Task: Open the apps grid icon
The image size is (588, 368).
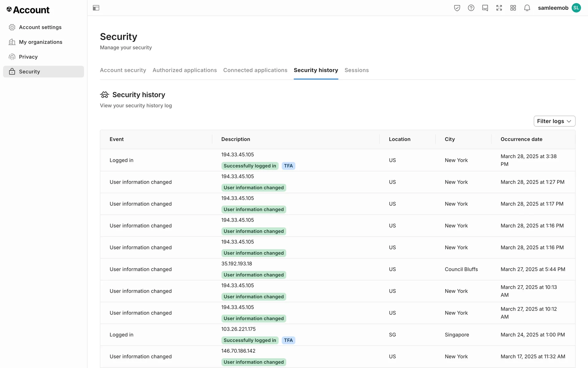Action: pos(513,8)
